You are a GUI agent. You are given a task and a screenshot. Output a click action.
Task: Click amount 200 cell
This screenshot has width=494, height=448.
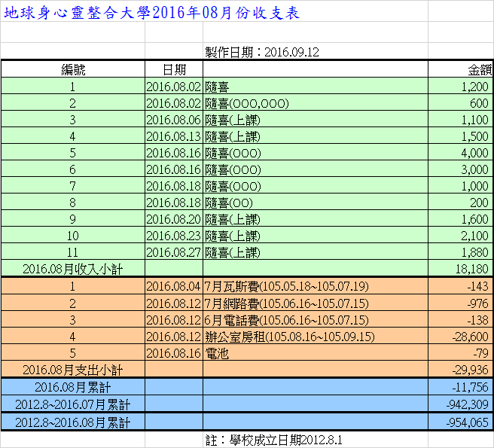pyautogui.click(x=460, y=203)
